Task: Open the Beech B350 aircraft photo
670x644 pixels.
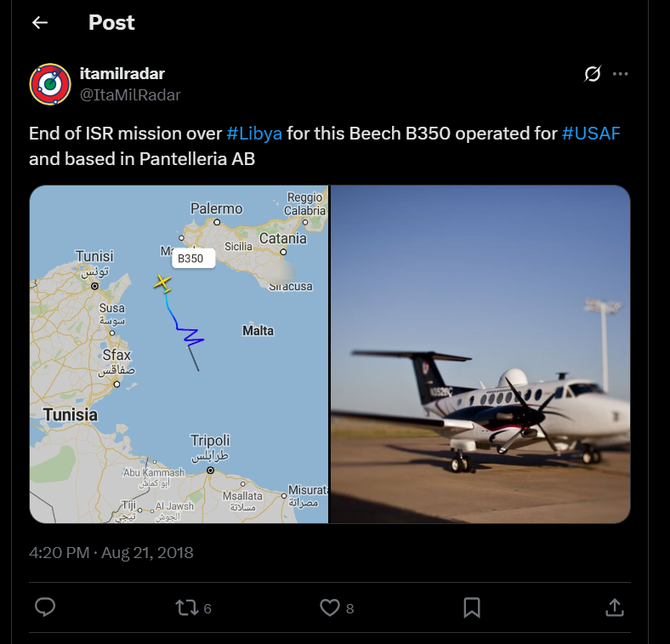Action: [x=480, y=354]
